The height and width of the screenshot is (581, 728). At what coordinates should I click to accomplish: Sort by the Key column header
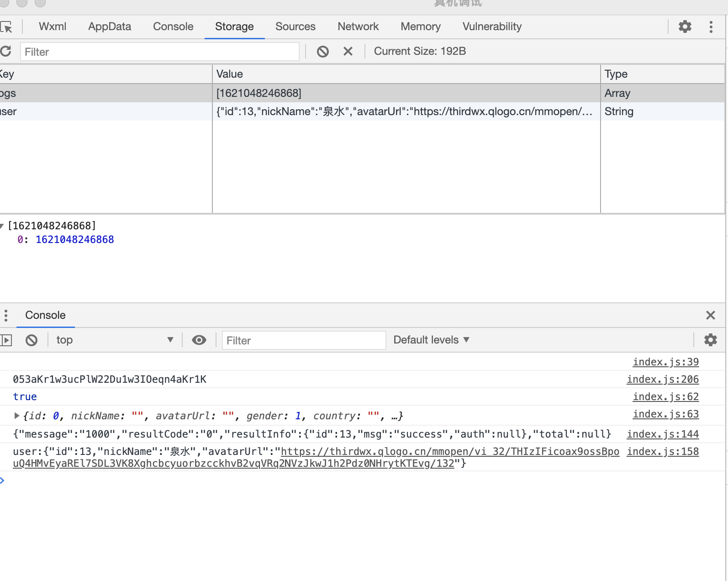point(106,74)
